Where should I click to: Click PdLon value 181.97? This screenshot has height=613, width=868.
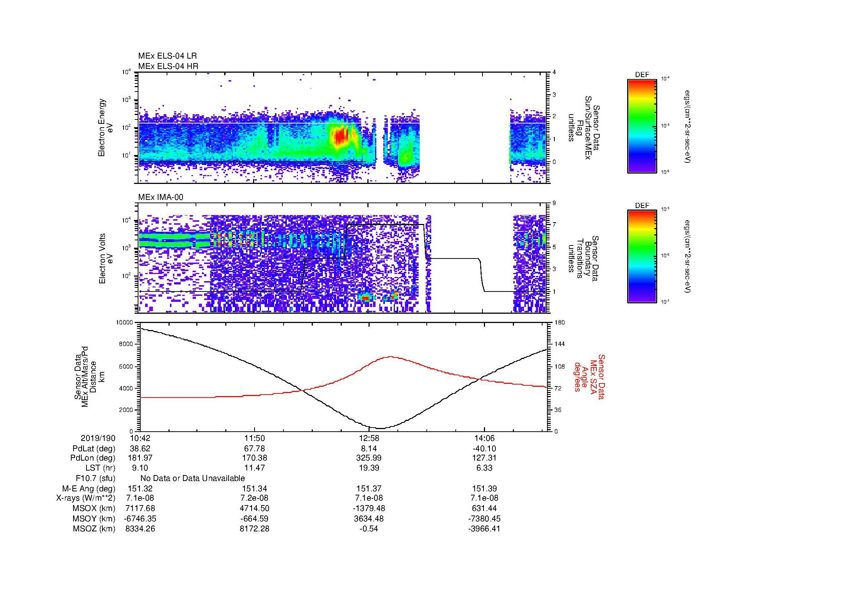click(x=140, y=458)
